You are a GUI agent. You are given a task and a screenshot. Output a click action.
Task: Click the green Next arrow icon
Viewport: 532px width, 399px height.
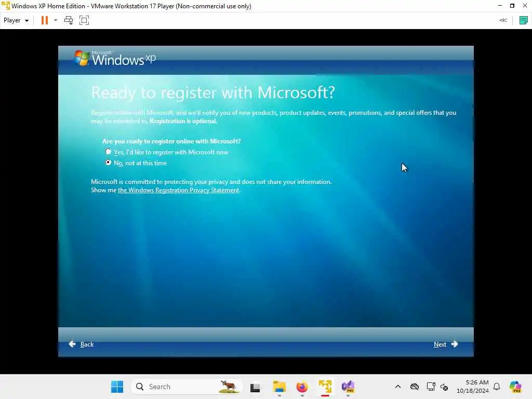tap(455, 344)
